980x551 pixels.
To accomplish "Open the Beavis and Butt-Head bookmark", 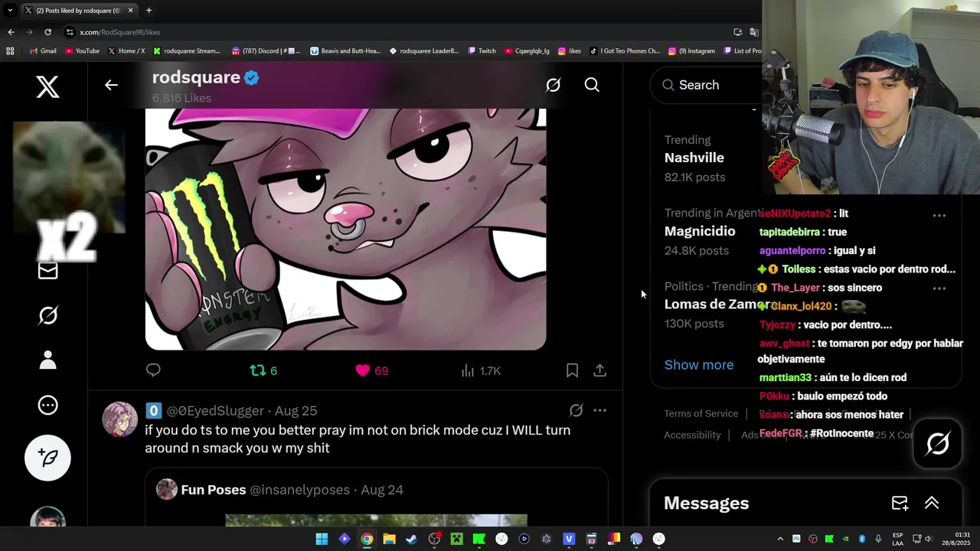I will tap(345, 51).
